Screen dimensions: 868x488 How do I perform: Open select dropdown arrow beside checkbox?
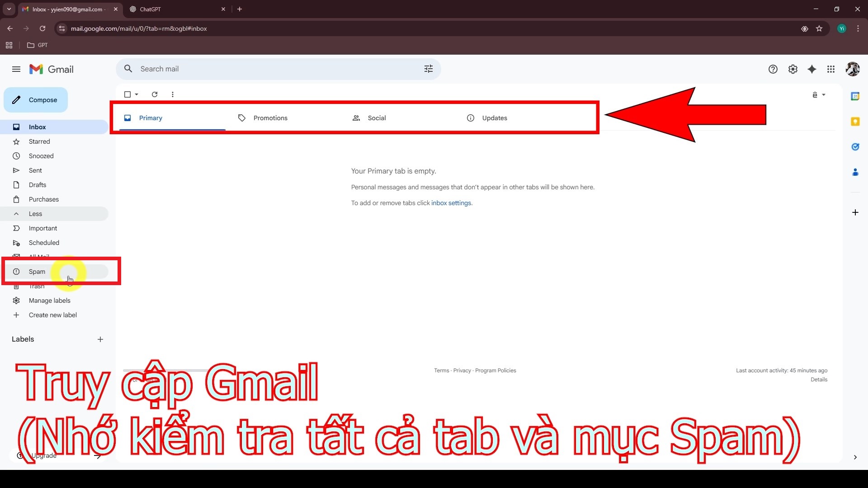[x=137, y=94]
